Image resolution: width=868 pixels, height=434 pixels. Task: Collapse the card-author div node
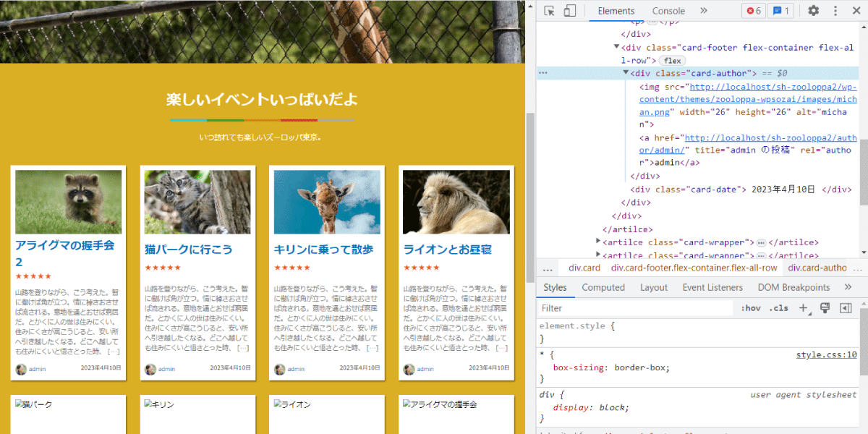[x=626, y=73]
